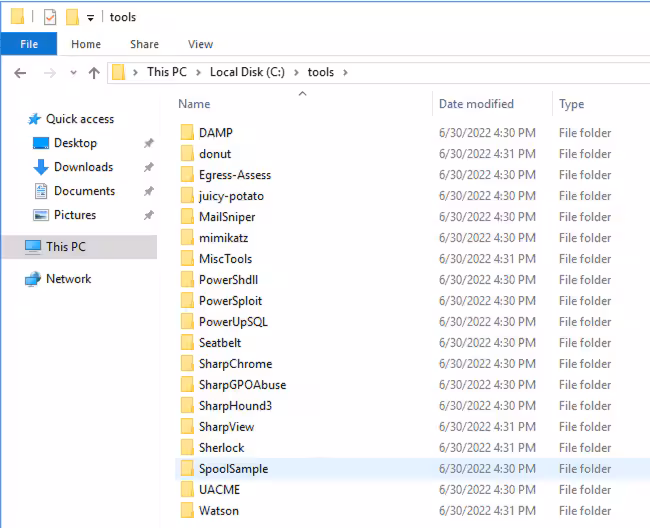Sort by the Date modified column header

tap(476, 104)
